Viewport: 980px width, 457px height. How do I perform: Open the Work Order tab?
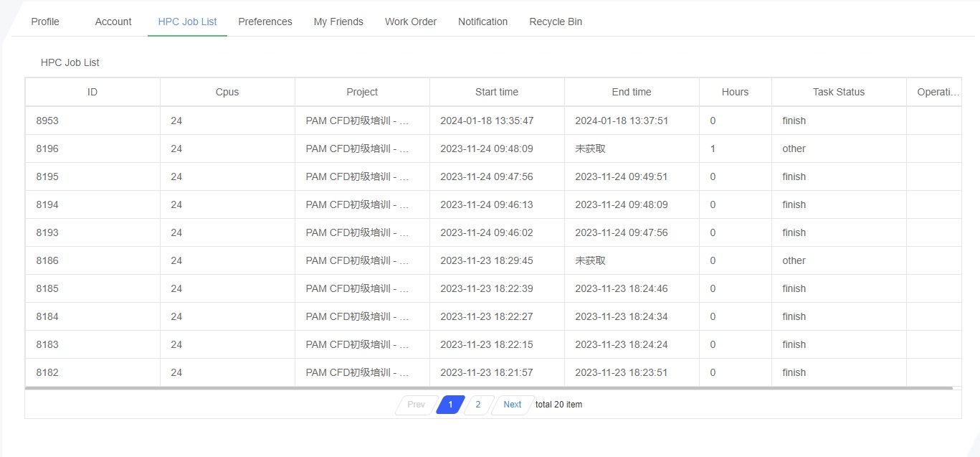point(411,22)
